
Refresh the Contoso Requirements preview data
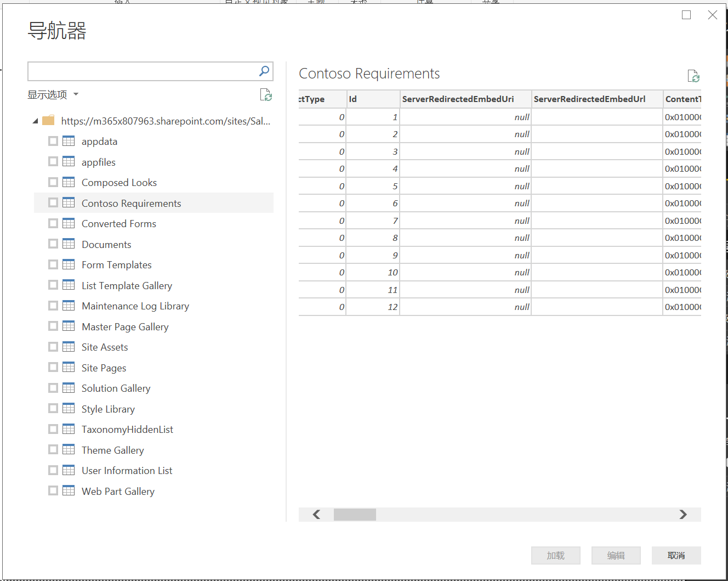(x=693, y=76)
